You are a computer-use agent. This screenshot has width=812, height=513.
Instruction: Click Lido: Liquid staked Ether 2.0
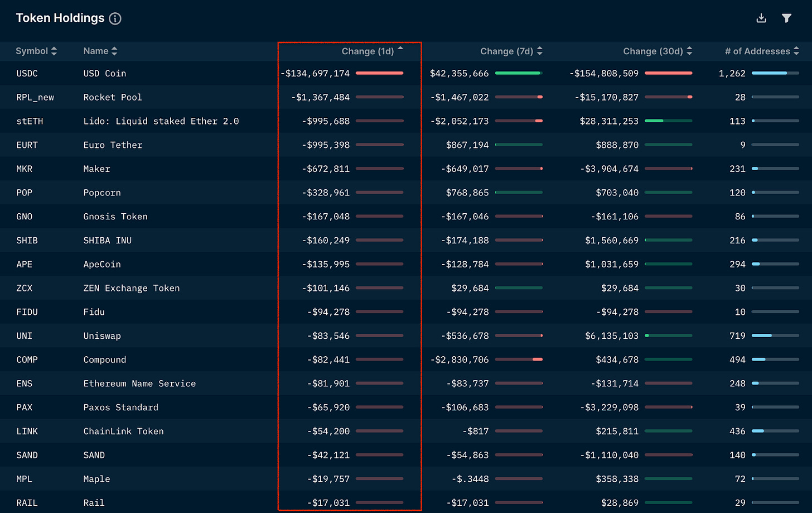coord(161,121)
